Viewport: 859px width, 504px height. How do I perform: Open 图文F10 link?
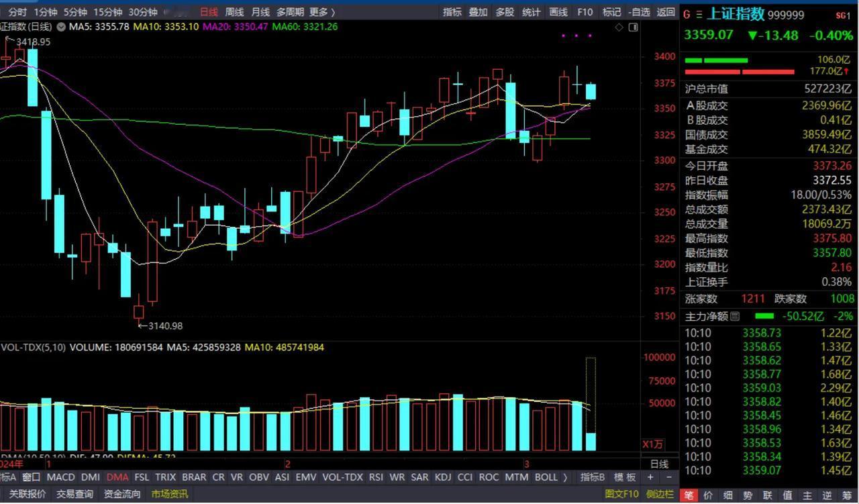point(621,495)
